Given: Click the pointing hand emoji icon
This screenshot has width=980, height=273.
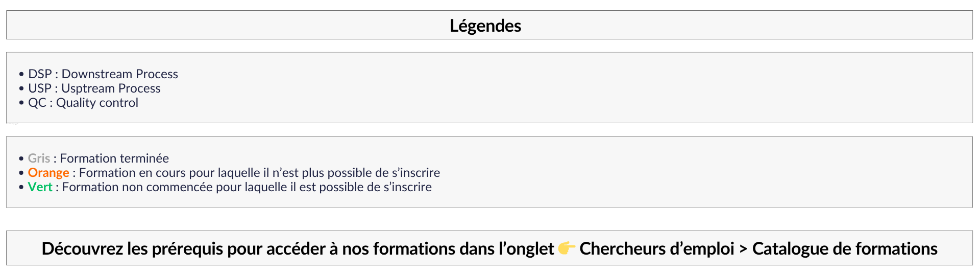Looking at the screenshot, I should (567, 248).
